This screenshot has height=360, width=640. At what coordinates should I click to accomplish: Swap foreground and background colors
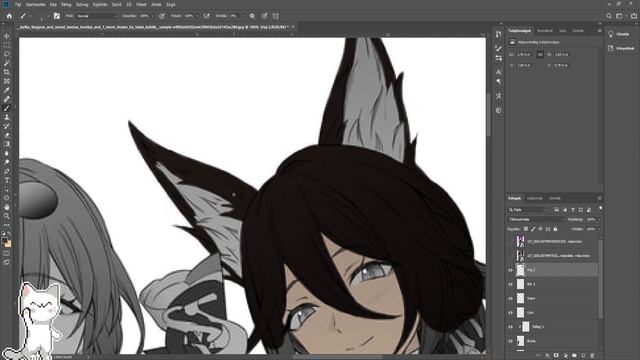click(9, 233)
